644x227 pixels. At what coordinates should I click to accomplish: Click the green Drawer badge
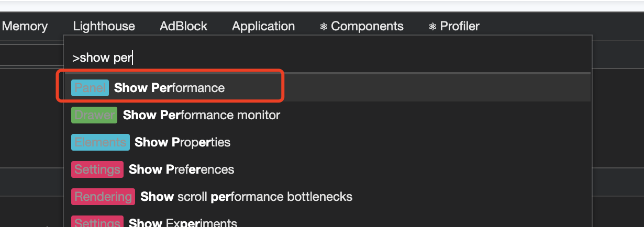pos(94,115)
